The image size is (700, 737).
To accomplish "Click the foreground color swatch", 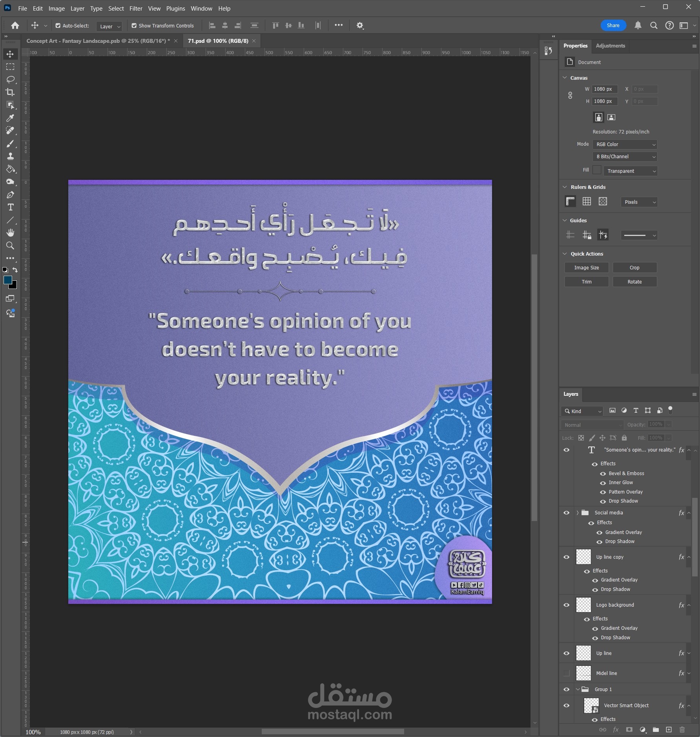I will (7, 280).
